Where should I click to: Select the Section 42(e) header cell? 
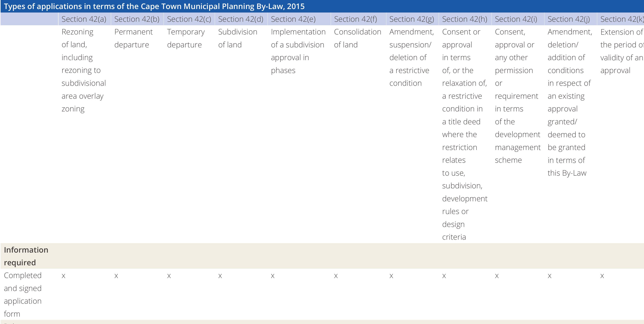[293, 19]
